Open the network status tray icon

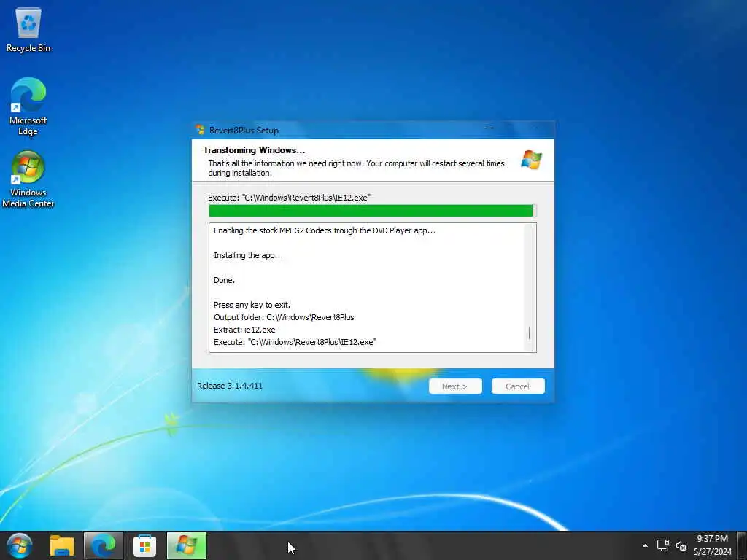click(x=662, y=545)
